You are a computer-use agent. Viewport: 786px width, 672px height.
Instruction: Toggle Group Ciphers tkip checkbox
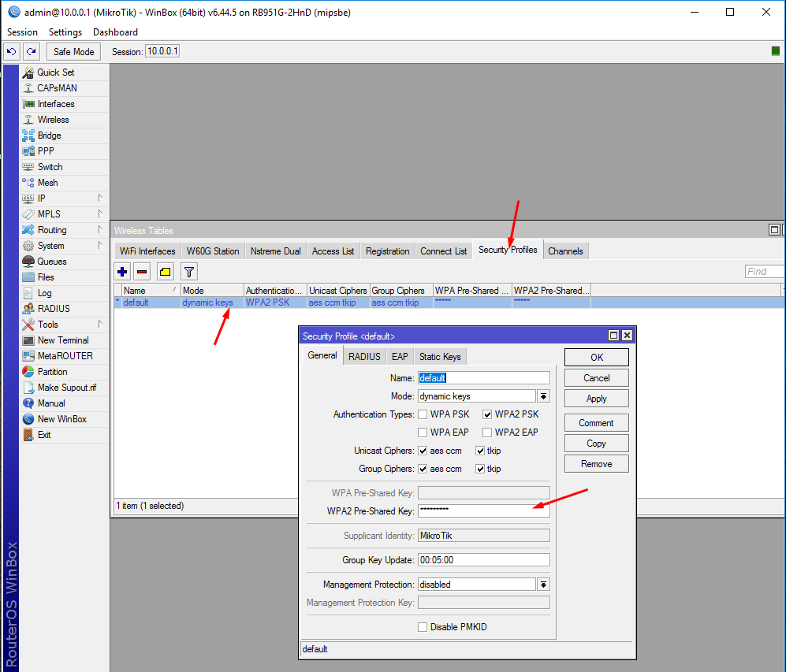point(480,470)
